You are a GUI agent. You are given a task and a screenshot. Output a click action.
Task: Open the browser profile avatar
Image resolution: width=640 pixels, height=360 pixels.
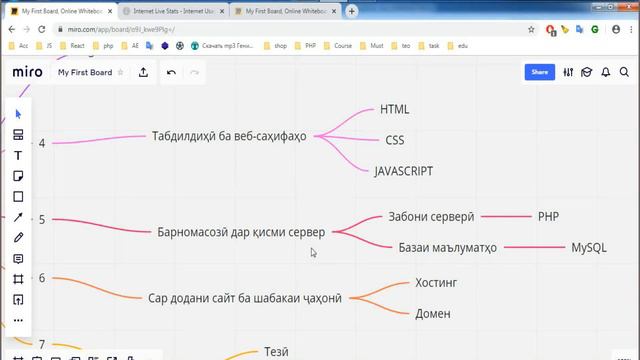point(616,29)
